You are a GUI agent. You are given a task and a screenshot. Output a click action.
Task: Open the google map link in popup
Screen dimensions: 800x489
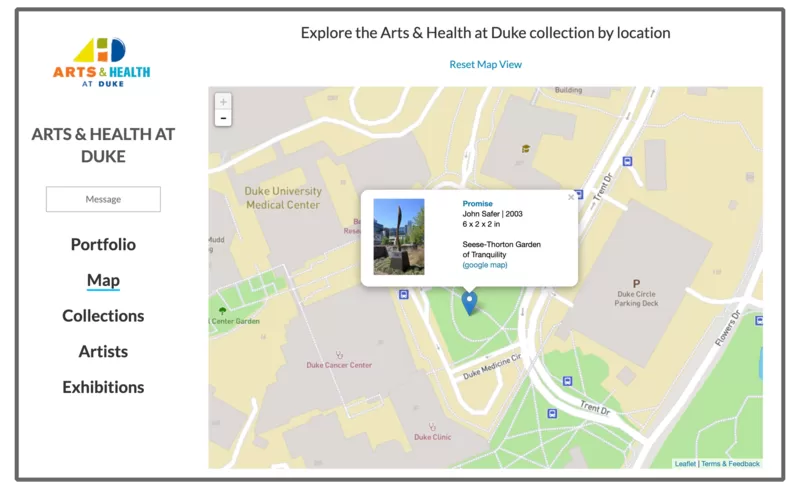(485, 265)
